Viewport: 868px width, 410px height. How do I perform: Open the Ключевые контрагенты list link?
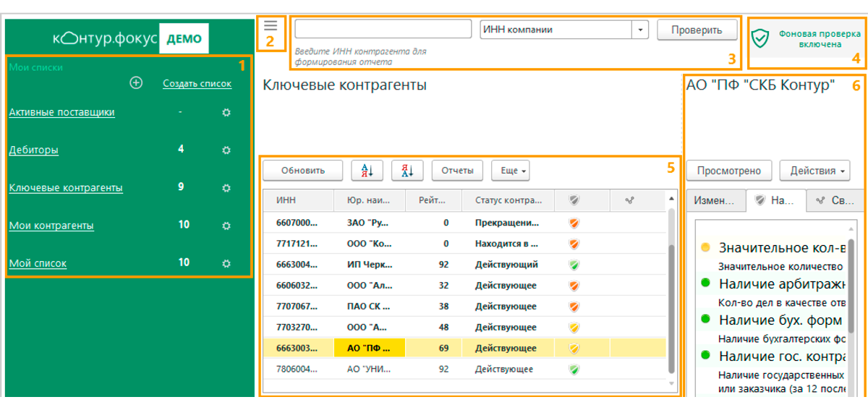click(x=66, y=187)
